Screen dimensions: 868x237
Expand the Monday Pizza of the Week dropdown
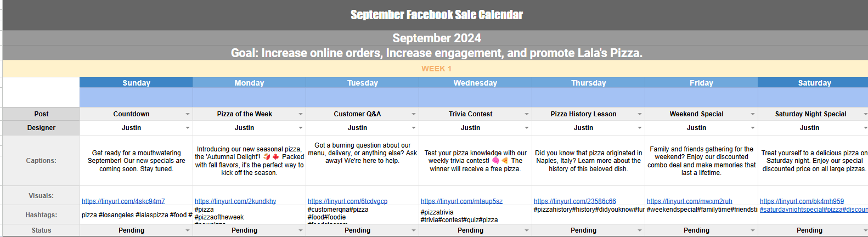(301, 114)
